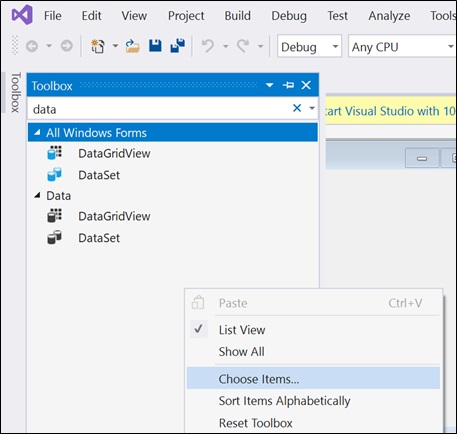Open the Any CPU platform dropdown
This screenshot has height=434, width=457.
point(402,46)
